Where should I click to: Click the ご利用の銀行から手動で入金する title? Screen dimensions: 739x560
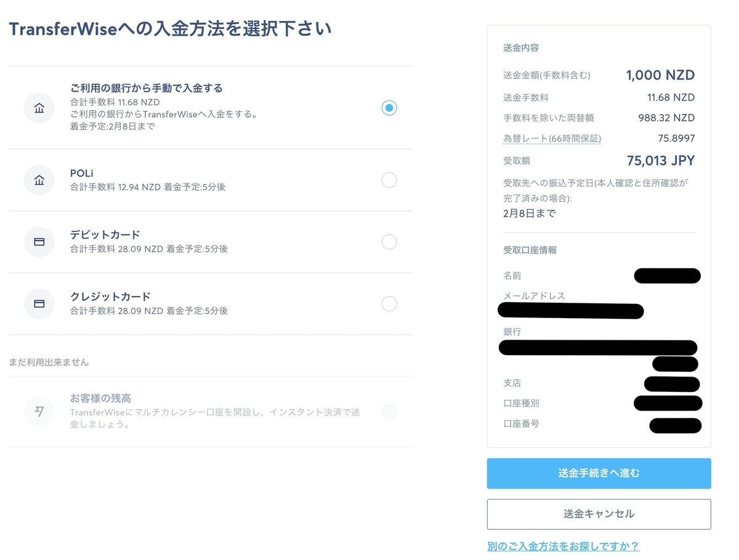point(147,88)
